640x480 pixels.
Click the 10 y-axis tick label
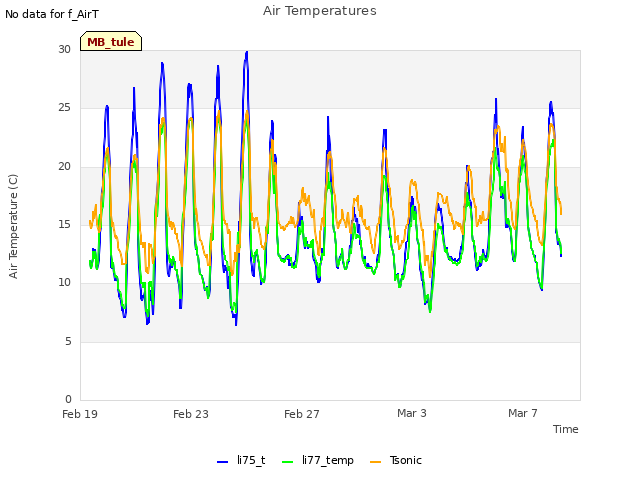[x=64, y=282]
